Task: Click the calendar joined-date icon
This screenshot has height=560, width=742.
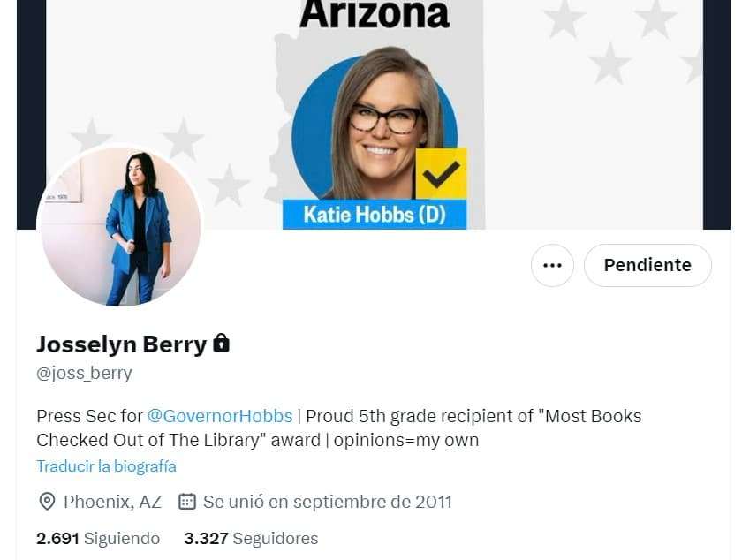Action: (187, 502)
